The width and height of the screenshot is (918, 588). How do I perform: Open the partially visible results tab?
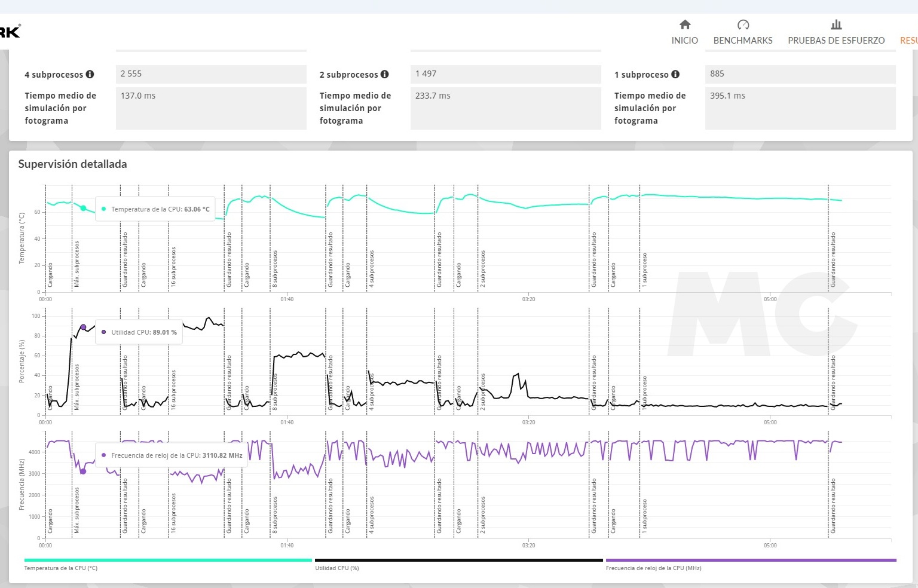pyautogui.click(x=908, y=41)
